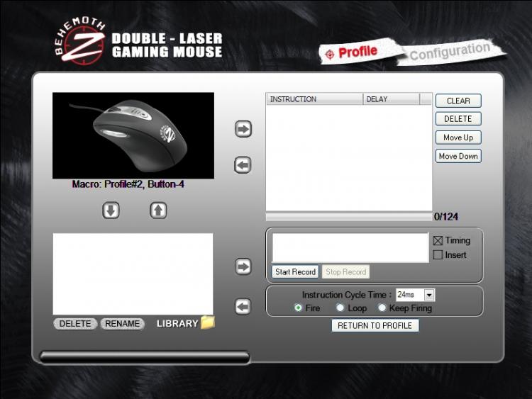Click the INSTRUCTION column header

(315, 99)
